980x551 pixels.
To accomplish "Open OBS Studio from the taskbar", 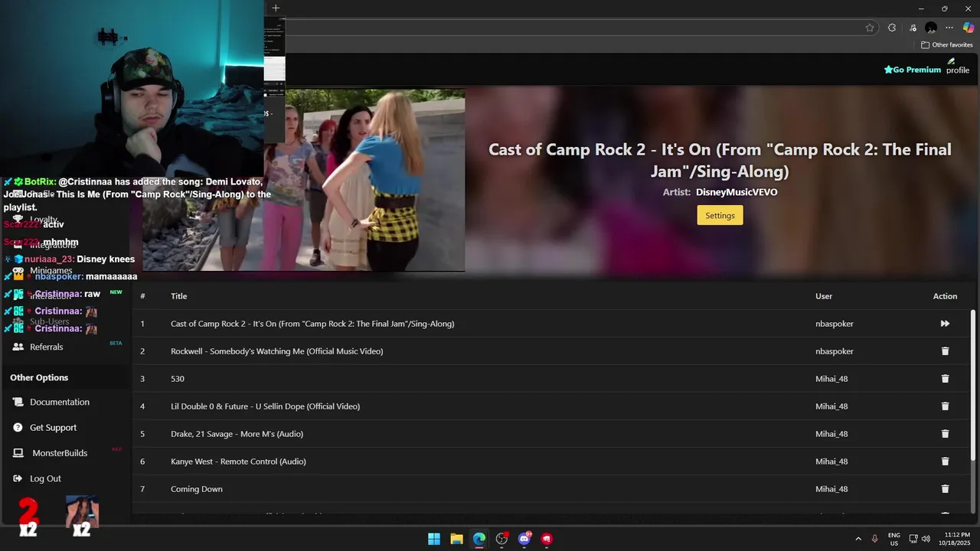I will (x=501, y=539).
